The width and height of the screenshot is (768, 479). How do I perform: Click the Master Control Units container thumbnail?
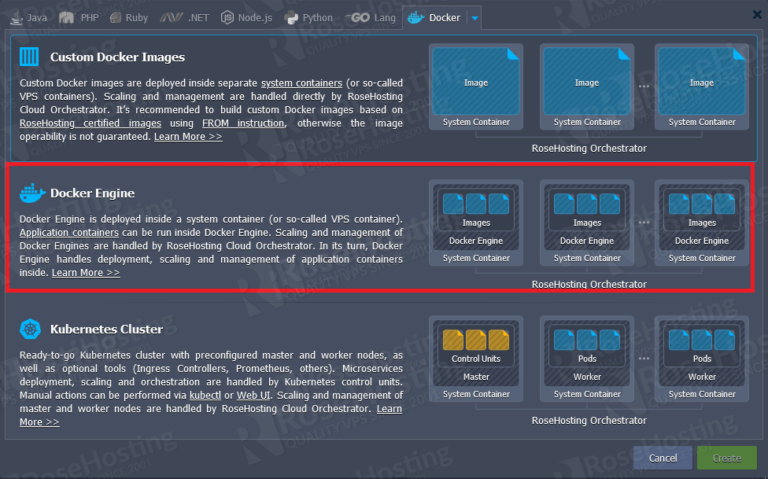(x=476, y=359)
